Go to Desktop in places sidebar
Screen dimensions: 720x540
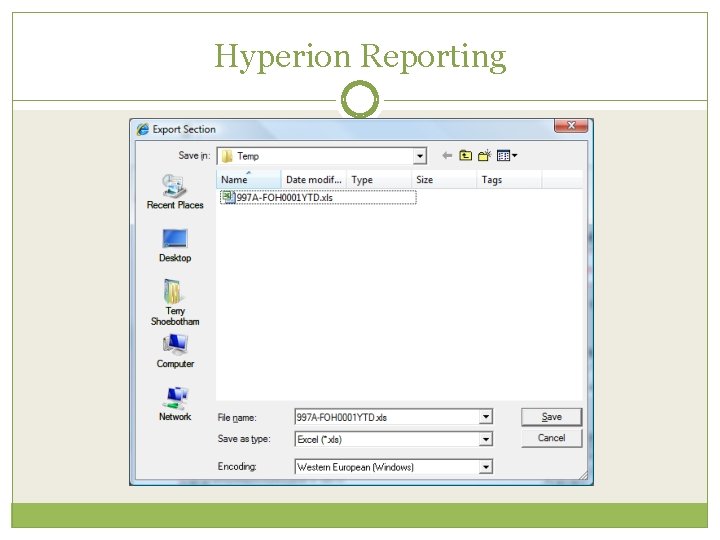point(175,245)
